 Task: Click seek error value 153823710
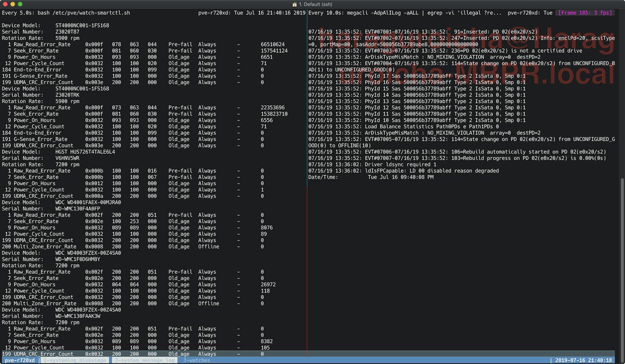tap(274, 114)
